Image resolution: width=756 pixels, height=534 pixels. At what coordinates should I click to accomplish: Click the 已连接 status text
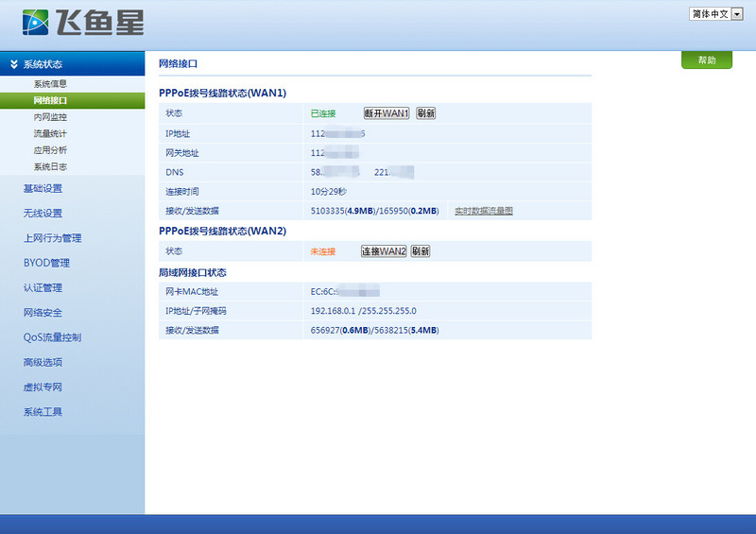point(323,113)
